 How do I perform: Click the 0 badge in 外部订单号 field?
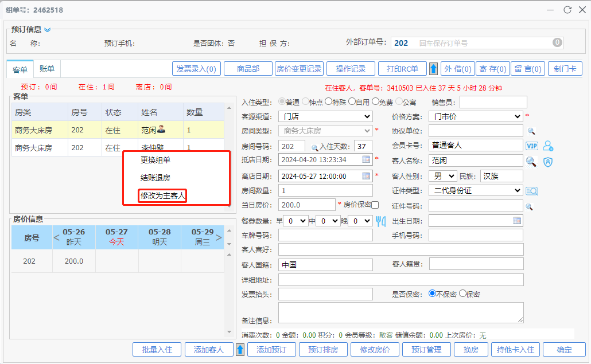click(x=557, y=42)
